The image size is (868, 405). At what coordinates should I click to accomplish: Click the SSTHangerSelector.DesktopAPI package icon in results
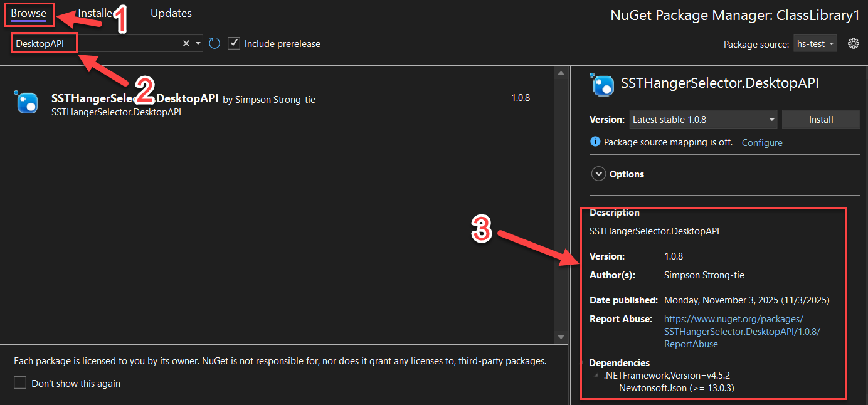(x=26, y=102)
